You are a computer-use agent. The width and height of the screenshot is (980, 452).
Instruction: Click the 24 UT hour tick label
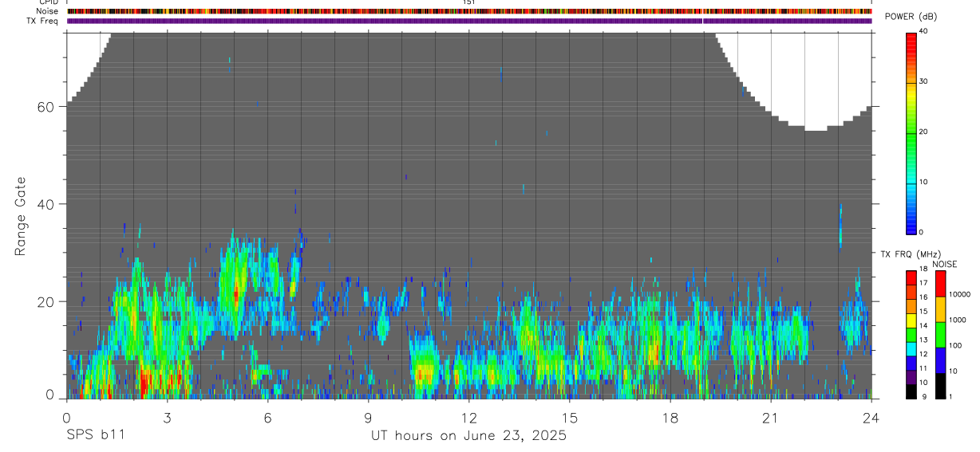[871, 418]
